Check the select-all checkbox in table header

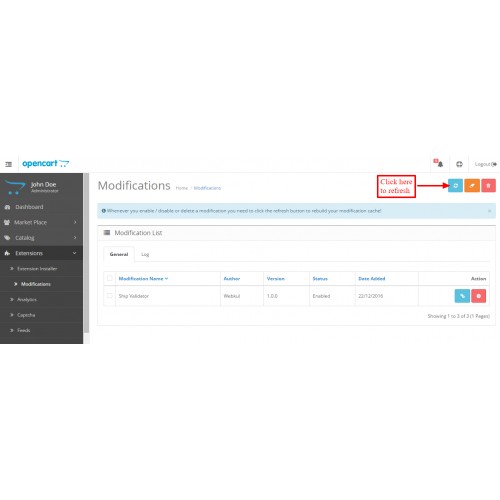click(110, 278)
